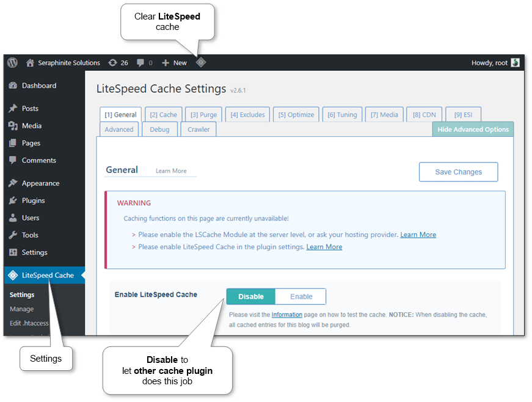This screenshot has width=532, height=402.
Task: Open the [6] Tuning tab
Action: click(342, 115)
